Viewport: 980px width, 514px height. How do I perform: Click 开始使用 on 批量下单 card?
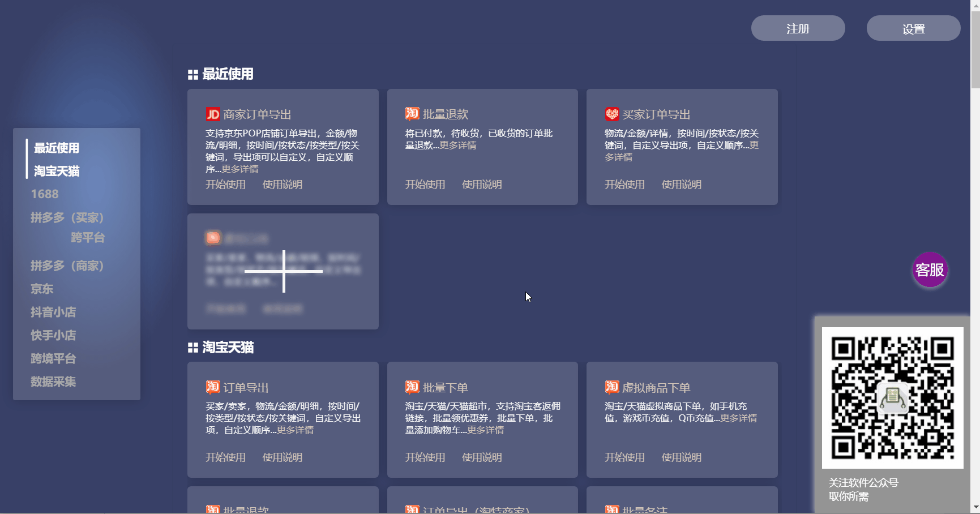425,457
